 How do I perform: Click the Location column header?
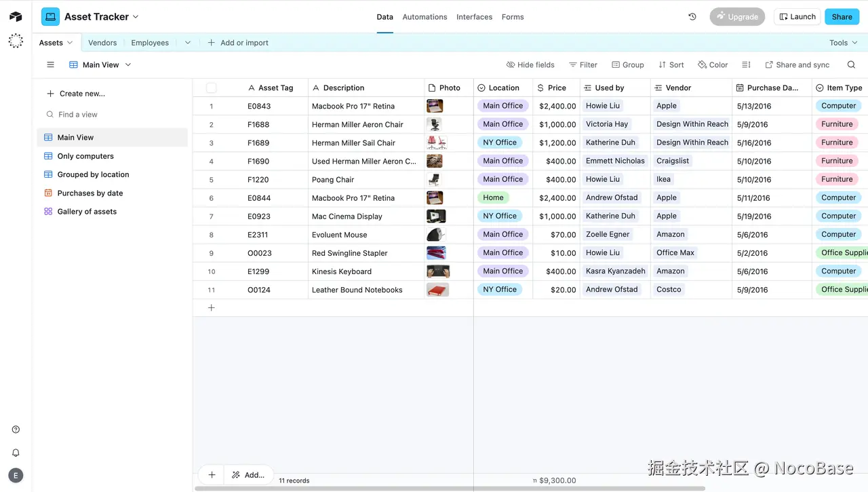pos(502,88)
